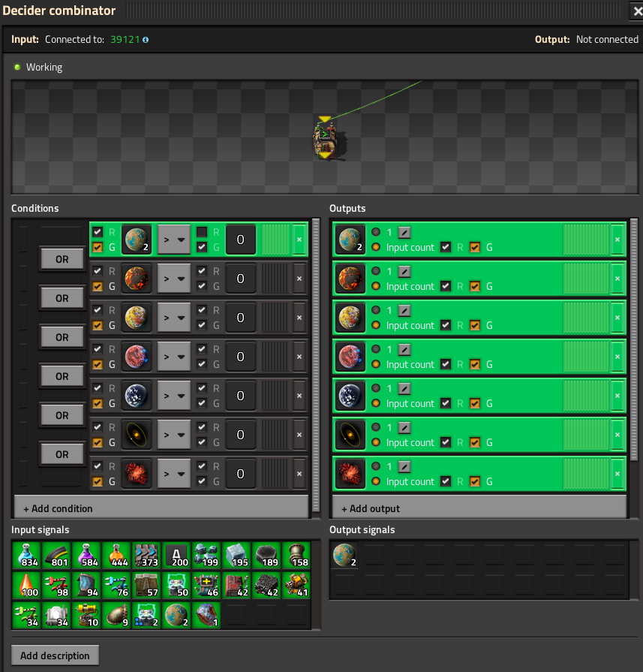643x672 pixels.
Task: Click the rail signal showing 801
Action: click(56, 555)
